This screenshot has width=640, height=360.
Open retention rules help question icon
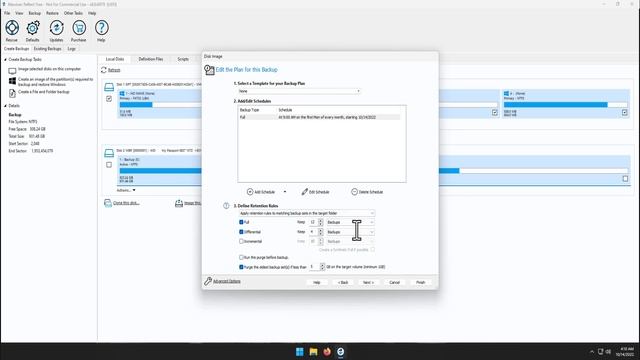tap(226, 206)
